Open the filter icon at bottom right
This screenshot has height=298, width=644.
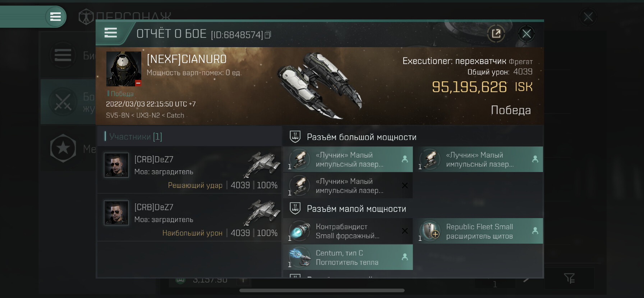tap(569, 278)
